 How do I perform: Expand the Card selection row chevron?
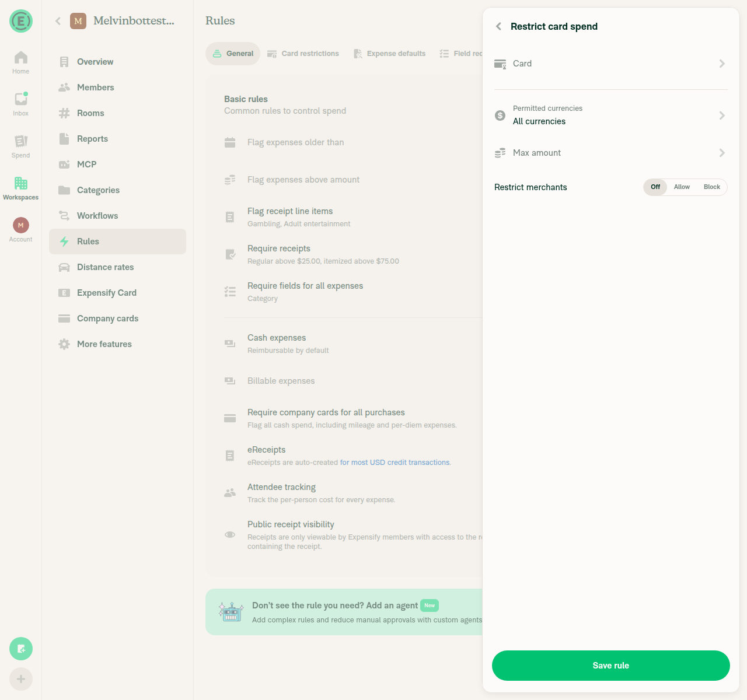[722, 64]
